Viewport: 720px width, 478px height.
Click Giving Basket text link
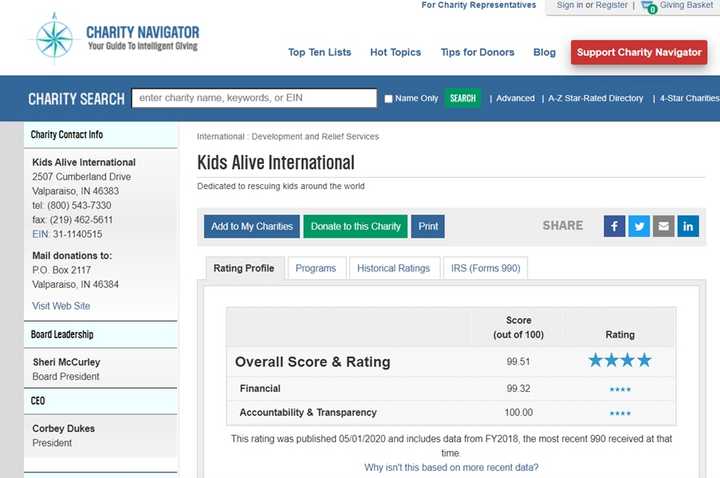click(687, 5)
